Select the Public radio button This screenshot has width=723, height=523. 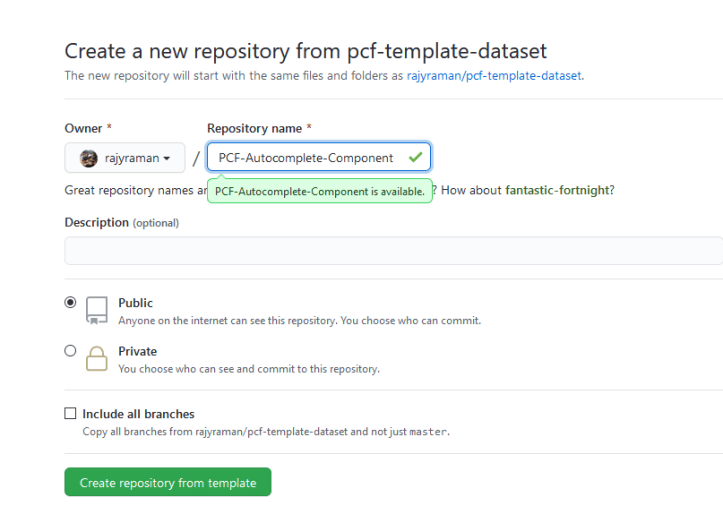pyautogui.click(x=70, y=303)
